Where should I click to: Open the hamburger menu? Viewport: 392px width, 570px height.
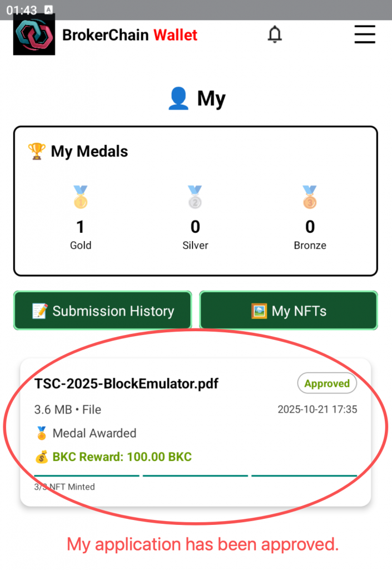tap(365, 35)
